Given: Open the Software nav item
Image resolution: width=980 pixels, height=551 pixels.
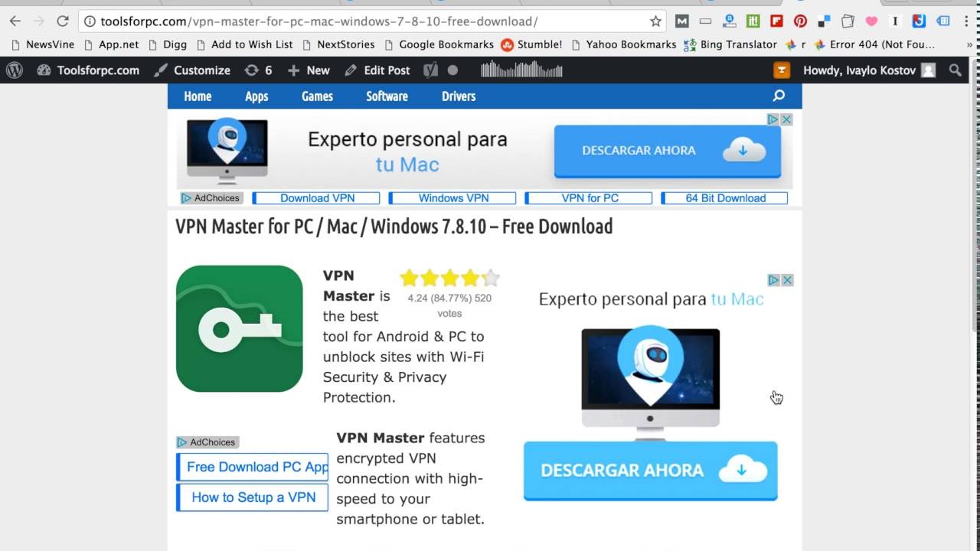Looking at the screenshot, I should [387, 96].
